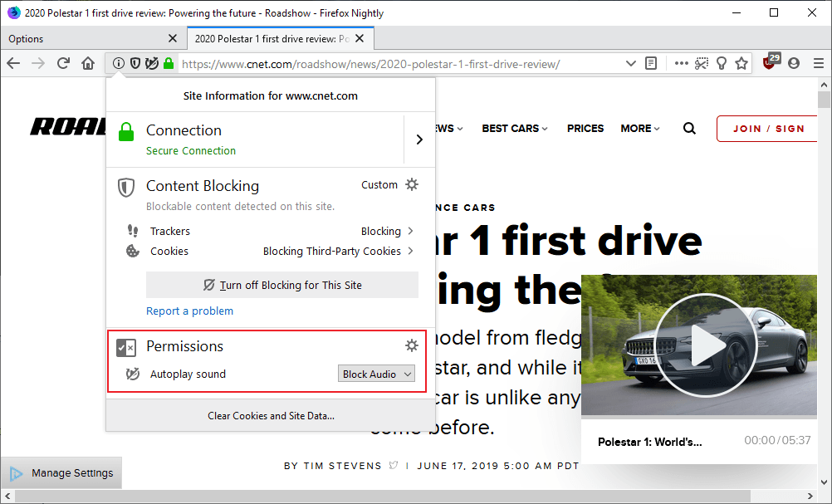Play the Polestar 1 video

[706, 345]
